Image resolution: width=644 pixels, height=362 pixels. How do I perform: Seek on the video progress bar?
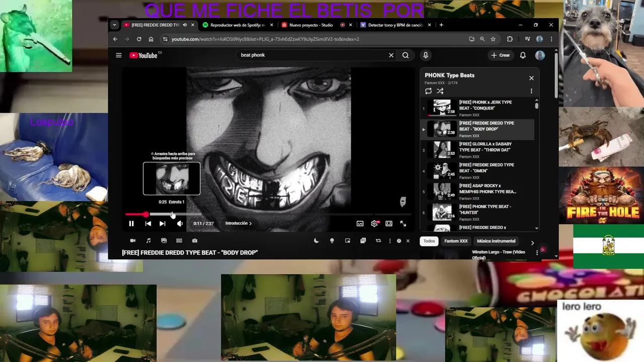point(268,215)
